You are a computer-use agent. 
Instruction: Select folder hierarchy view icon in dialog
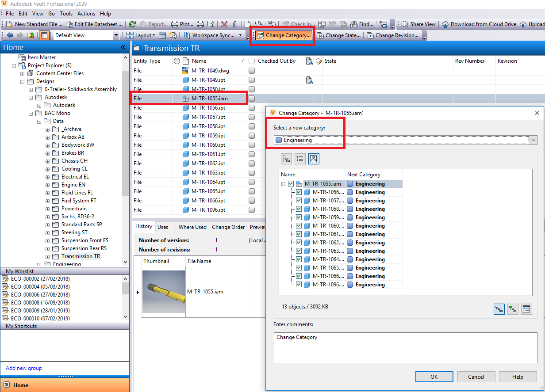tap(286, 159)
